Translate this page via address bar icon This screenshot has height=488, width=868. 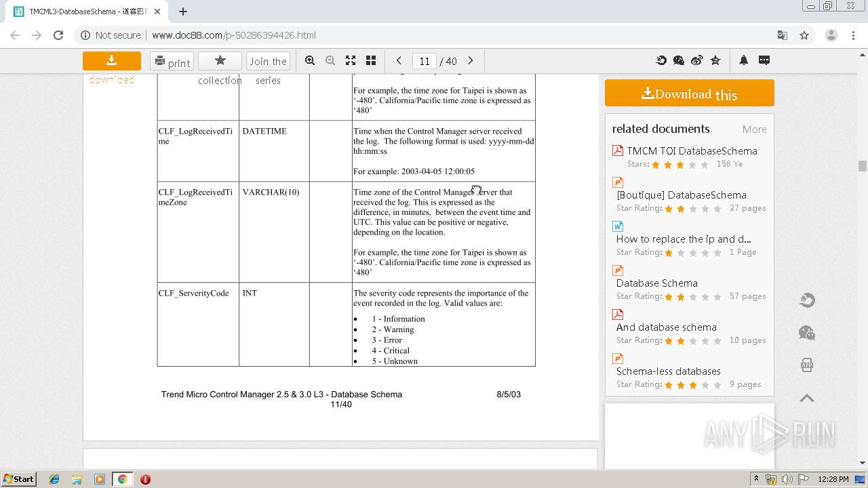(783, 35)
